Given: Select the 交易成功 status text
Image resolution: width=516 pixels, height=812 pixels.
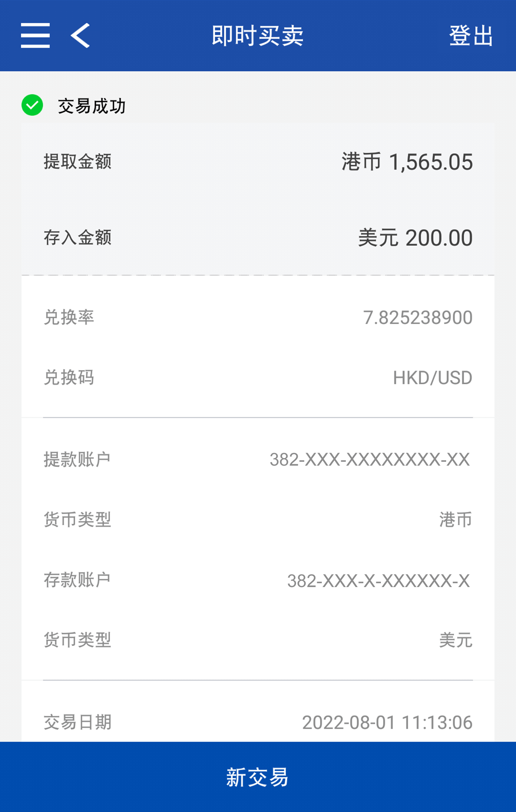Looking at the screenshot, I should [92, 106].
